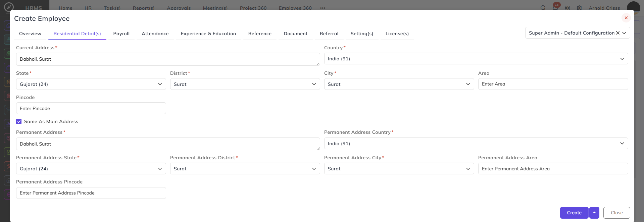Image resolution: width=644 pixels, height=222 pixels.
Task: Open Report(s) in the background menu bar
Action: click(x=144, y=8)
